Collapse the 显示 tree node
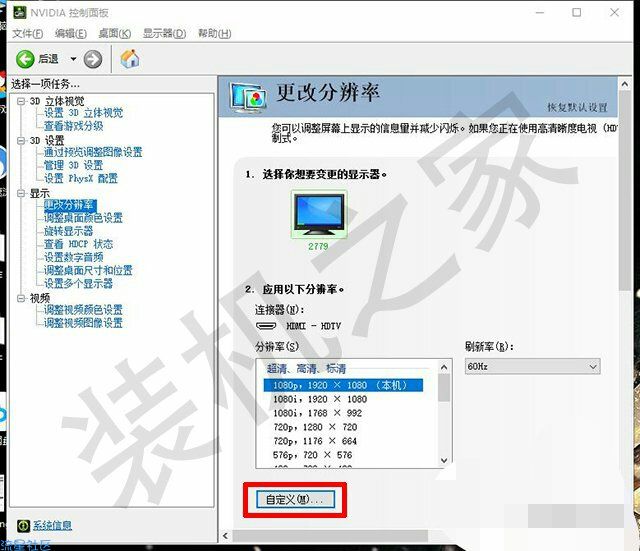The height and width of the screenshot is (551, 640). 21,193
